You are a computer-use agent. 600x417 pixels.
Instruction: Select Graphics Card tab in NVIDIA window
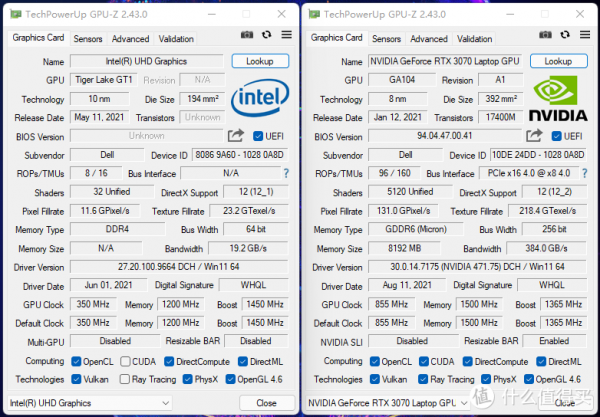tap(337, 38)
